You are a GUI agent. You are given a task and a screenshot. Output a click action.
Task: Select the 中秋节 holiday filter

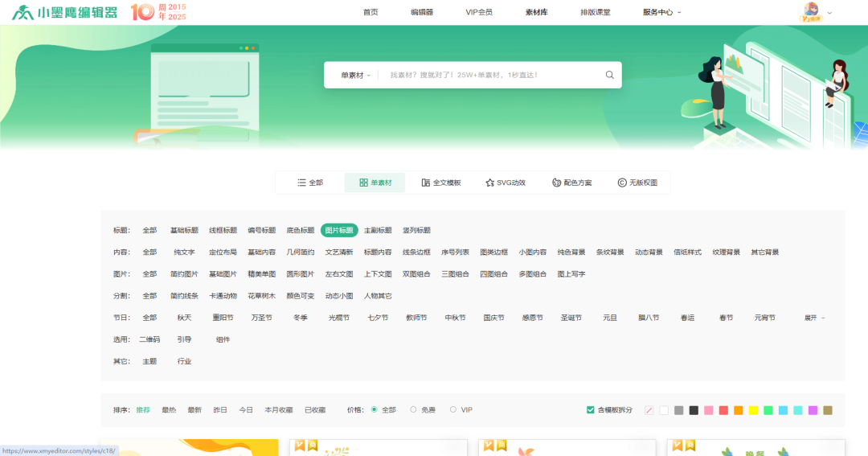click(455, 318)
